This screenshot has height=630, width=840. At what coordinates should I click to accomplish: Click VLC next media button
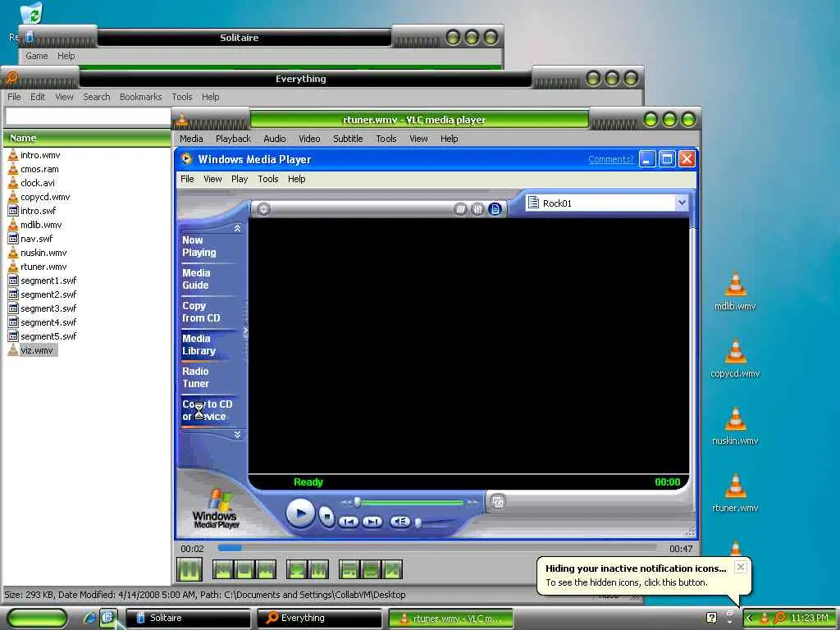(x=266, y=569)
